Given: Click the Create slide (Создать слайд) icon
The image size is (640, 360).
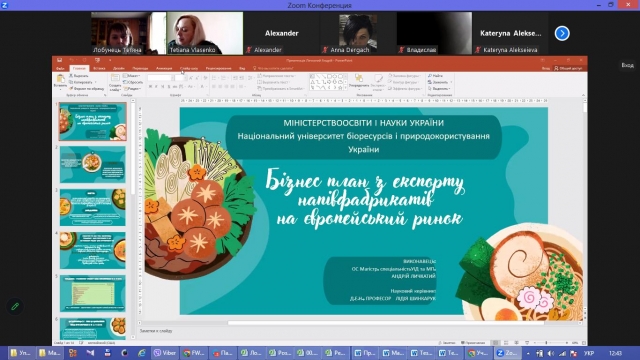Looking at the screenshot, I should point(115,78).
